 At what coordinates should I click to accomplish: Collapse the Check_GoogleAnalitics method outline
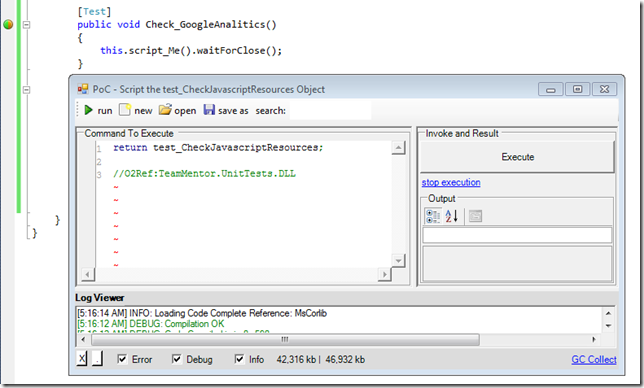click(x=26, y=25)
